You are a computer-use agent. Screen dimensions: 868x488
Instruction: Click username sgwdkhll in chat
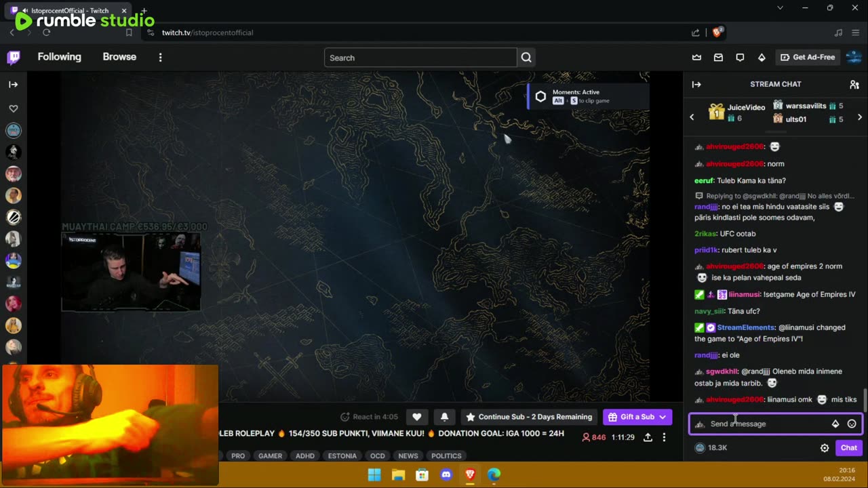click(x=722, y=371)
